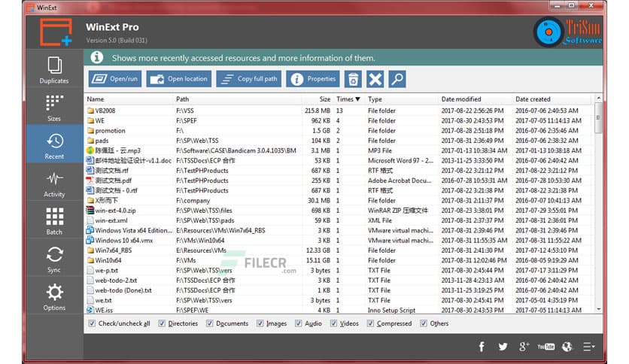Screen dimensions: 629x364
Task: Open the Google Plus link icon
Action: (x=524, y=347)
